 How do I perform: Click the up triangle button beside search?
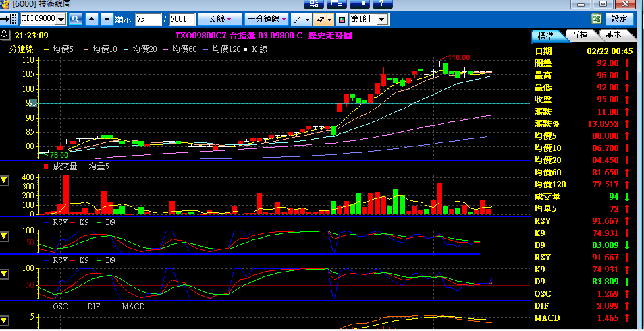click(x=92, y=19)
